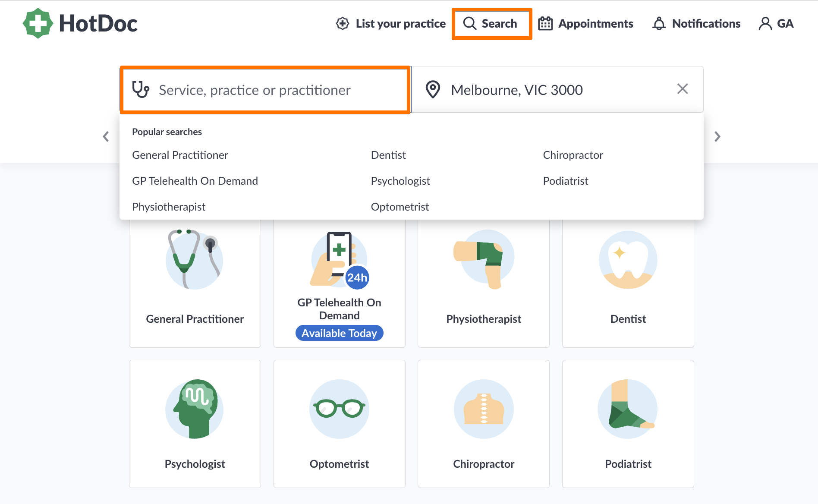This screenshot has width=818, height=504.
Task: Click the GP Telehealth On Demand card title
Action: tap(340, 309)
